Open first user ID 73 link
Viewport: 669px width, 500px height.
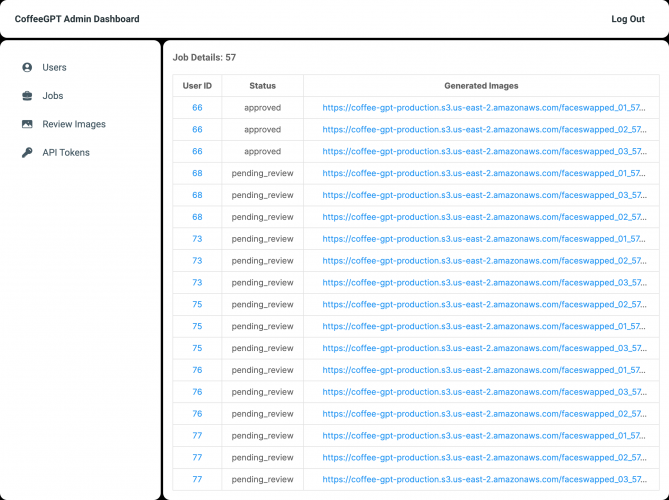[x=197, y=239]
